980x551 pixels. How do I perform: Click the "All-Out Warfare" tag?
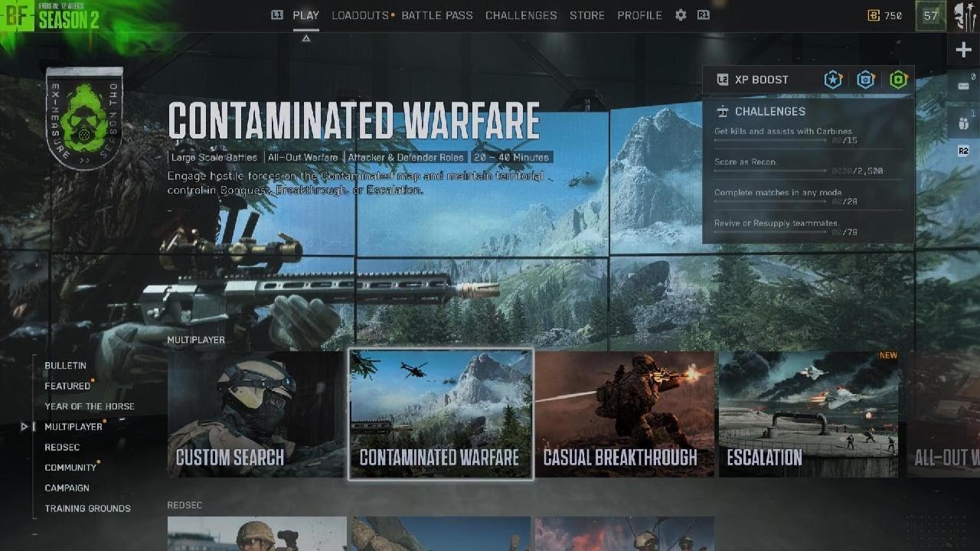[302, 158]
